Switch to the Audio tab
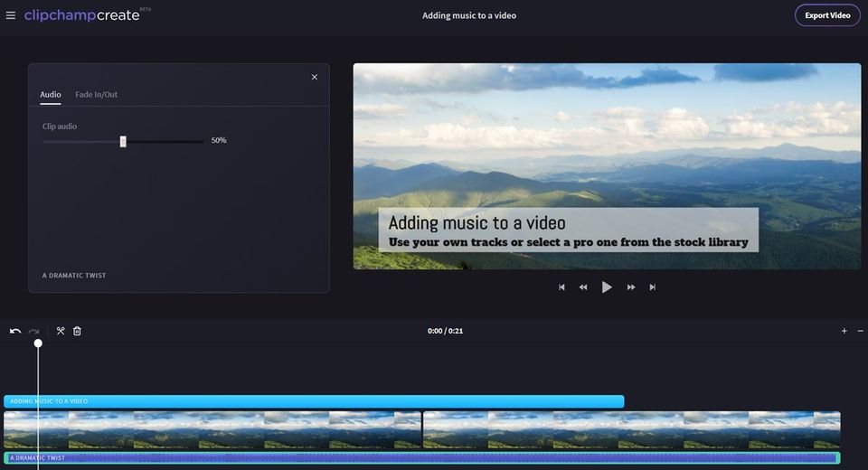868x470 pixels. coord(51,95)
